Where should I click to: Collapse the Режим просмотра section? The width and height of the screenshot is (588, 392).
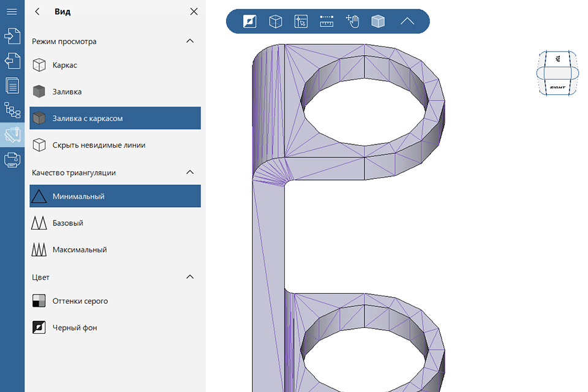coord(190,41)
